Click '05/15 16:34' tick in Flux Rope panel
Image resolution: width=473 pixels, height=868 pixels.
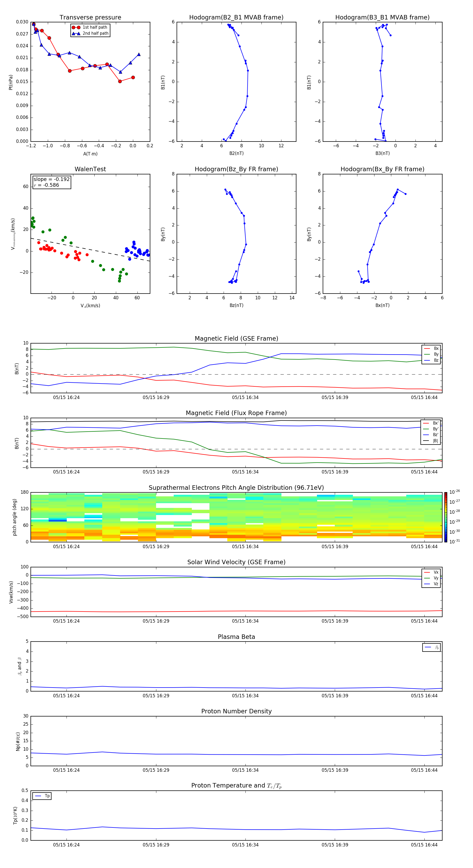245,472
